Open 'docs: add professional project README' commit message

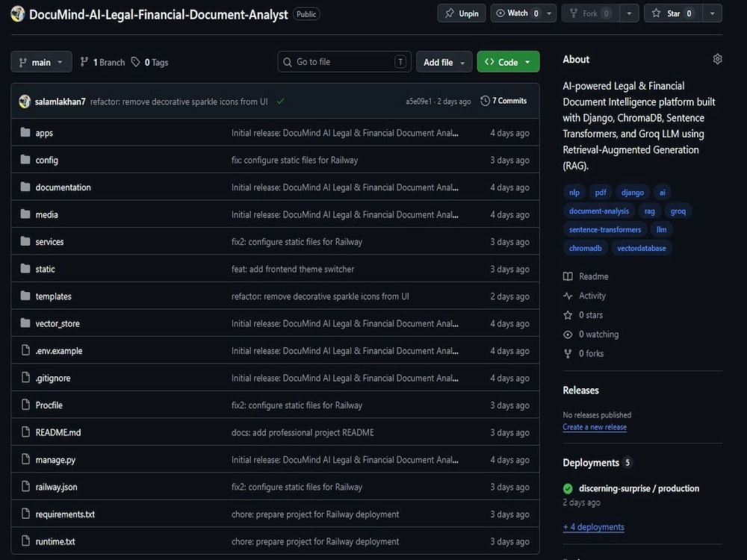point(303,432)
